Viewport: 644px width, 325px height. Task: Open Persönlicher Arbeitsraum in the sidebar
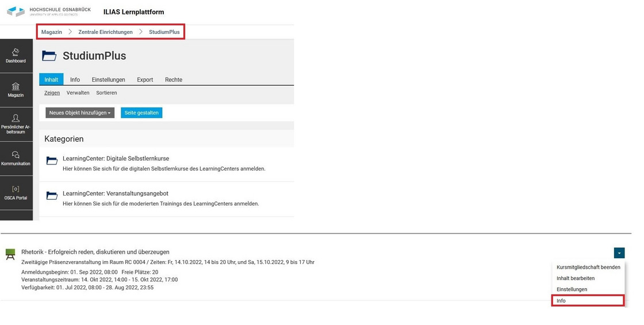[16, 123]
